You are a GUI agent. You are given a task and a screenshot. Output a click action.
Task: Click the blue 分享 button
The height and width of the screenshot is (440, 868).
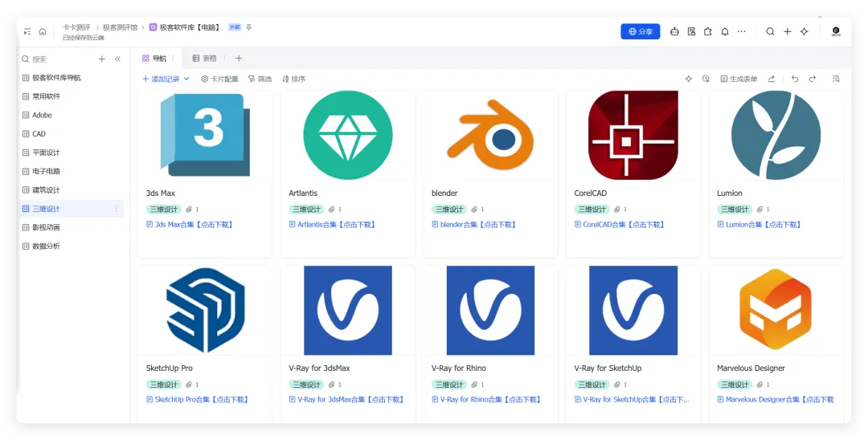(x=641, y=31)
